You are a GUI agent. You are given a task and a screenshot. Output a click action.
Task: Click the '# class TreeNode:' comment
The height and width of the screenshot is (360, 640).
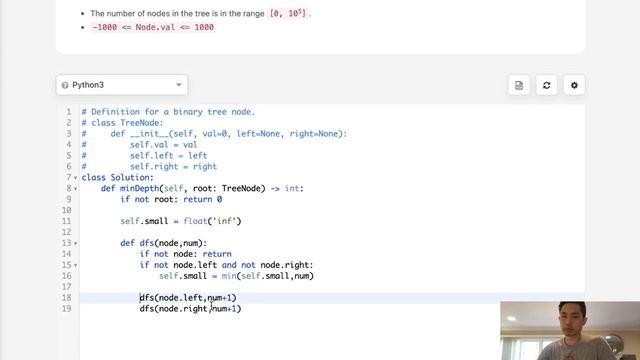(x=122, y=123)
